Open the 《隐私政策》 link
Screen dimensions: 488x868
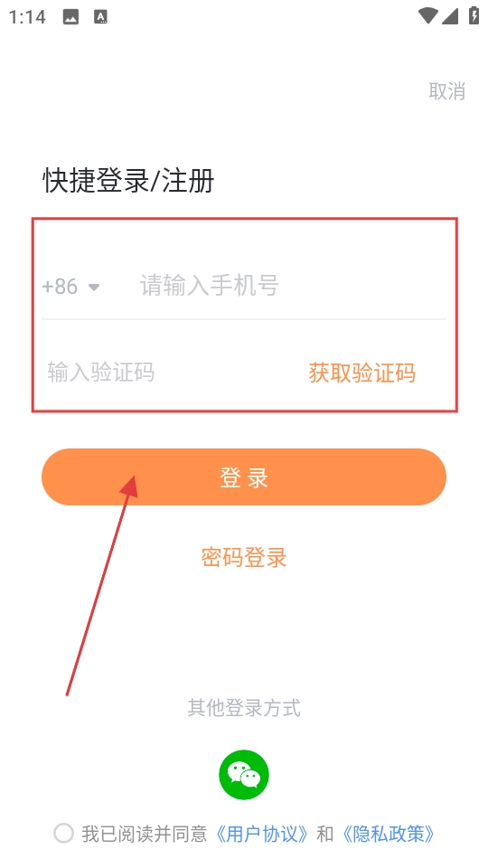point(388,834)
